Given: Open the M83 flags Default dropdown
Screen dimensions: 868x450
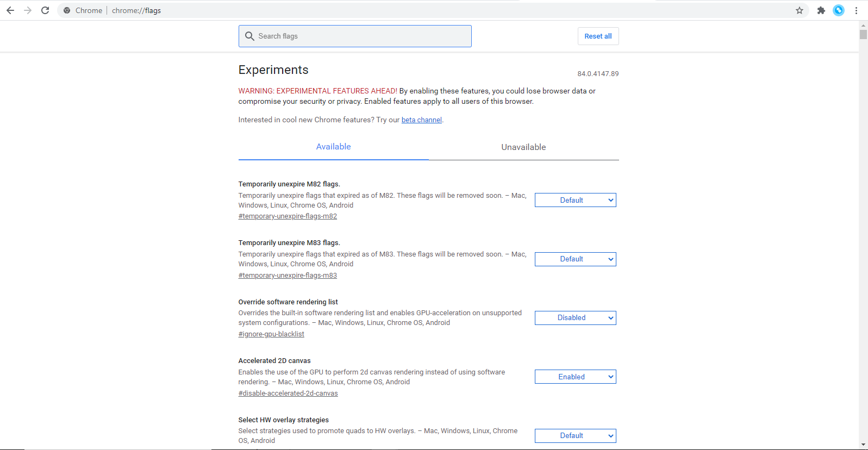Looking at the screenshot, I should pos(575,259).
